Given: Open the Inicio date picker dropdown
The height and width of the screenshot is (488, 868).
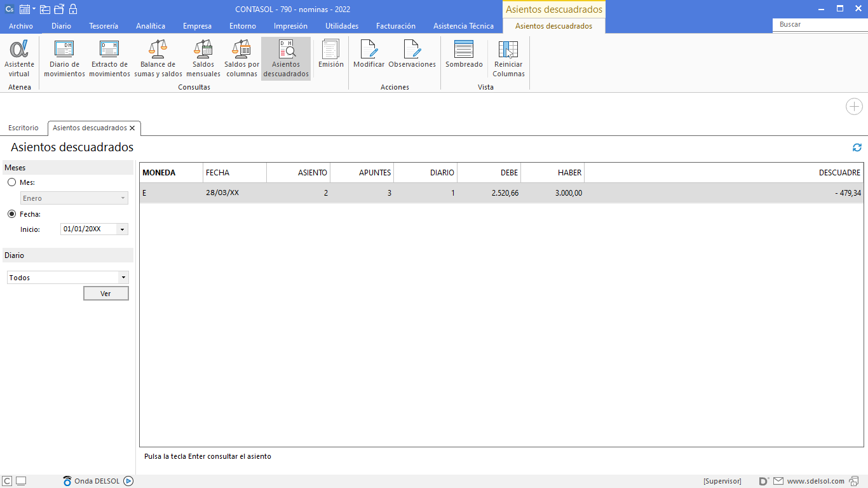Looking at the screenshot, I should [122, 229].
